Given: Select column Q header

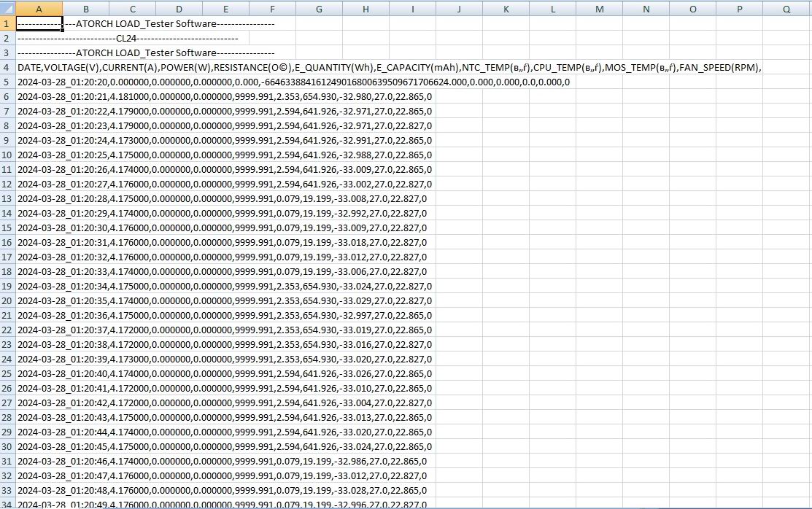Looking at the screenshot, I should (x=786, y=9).
